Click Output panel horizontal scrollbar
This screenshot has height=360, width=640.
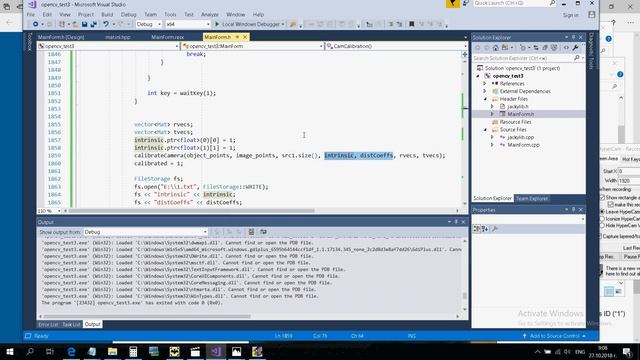[x=147, y=316]
